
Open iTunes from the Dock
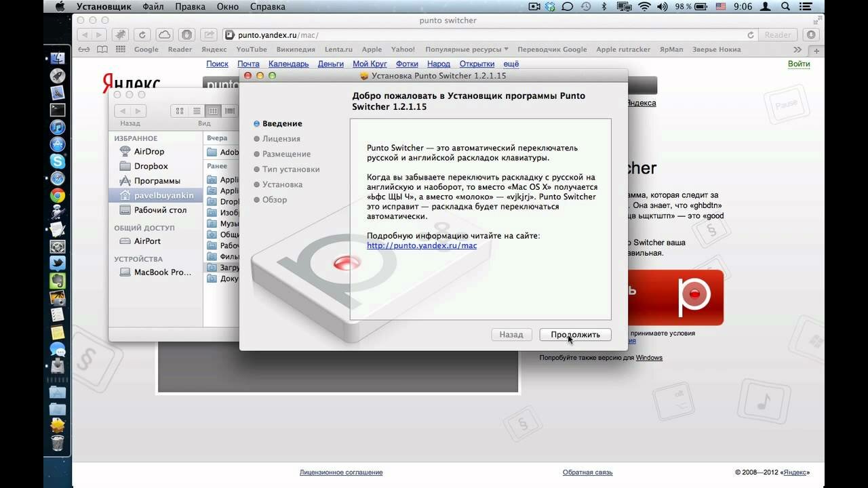tap(57, 127)
